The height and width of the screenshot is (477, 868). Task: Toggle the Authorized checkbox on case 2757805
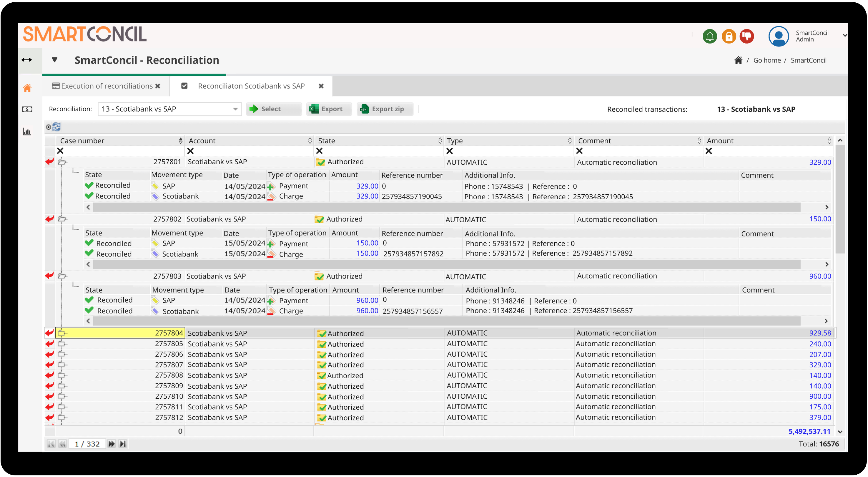pos(322,344)
